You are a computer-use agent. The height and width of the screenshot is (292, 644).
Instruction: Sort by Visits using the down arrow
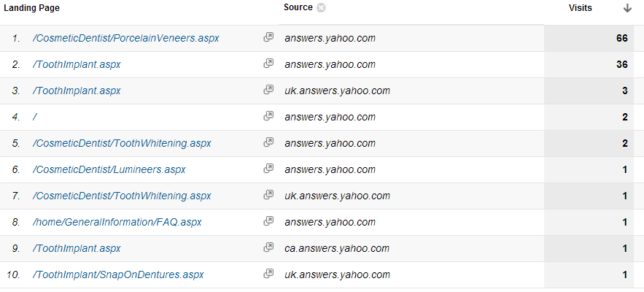[627, 8]
